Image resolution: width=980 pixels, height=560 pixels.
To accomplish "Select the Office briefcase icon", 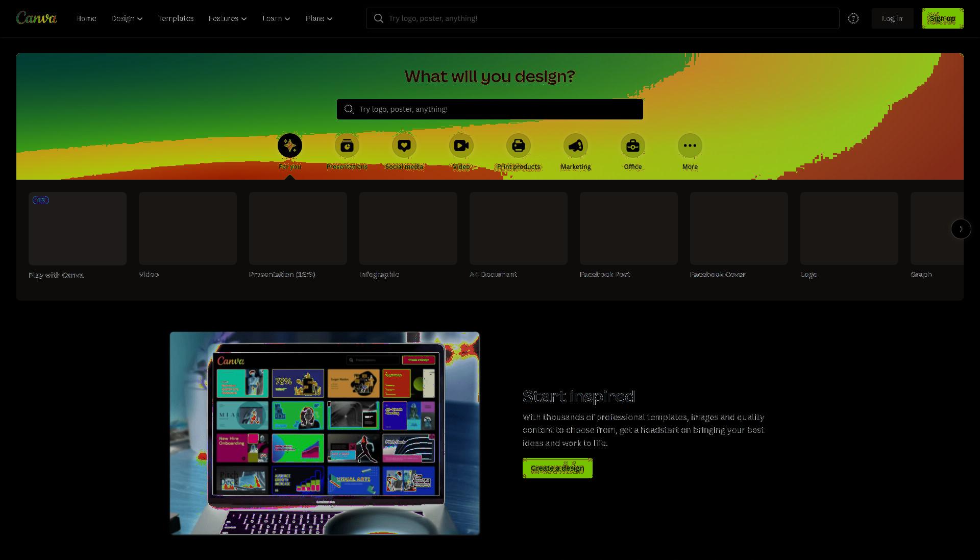I will 633,145.
